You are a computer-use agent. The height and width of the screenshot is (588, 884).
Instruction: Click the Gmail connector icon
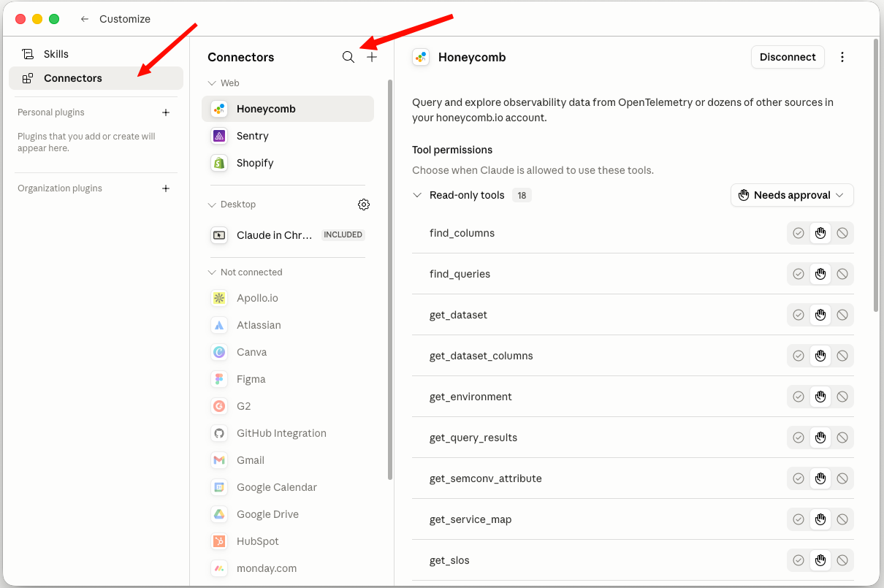(219, 460)
